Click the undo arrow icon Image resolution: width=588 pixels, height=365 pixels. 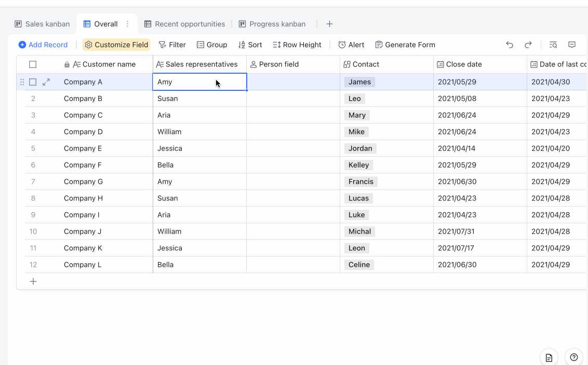(510, 45)
